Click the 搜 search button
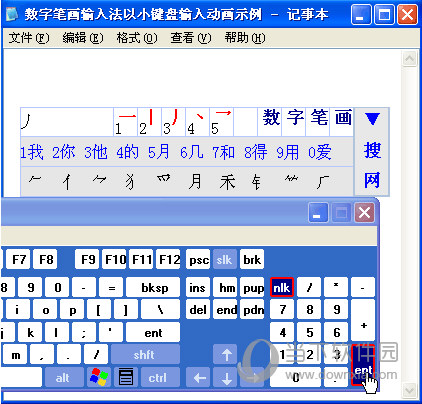422x404 pixels. click(x=372, y=150)
